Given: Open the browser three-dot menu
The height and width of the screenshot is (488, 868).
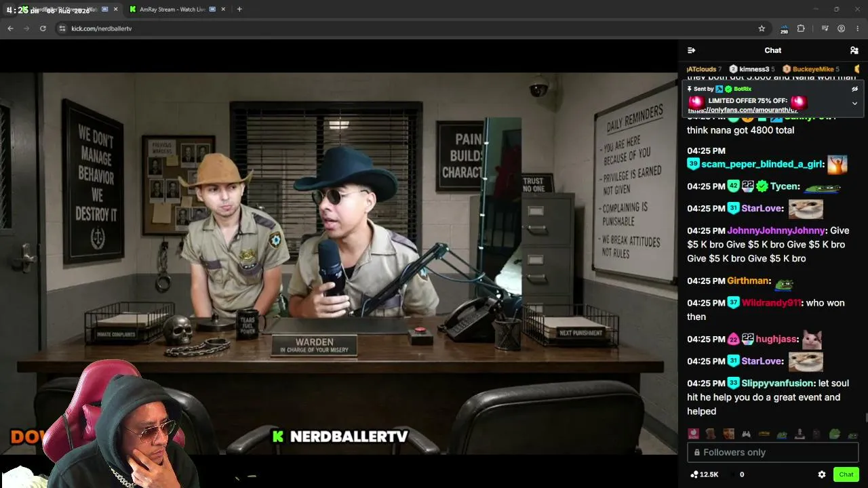Looking at the screenshot, I should pos(858,28).
